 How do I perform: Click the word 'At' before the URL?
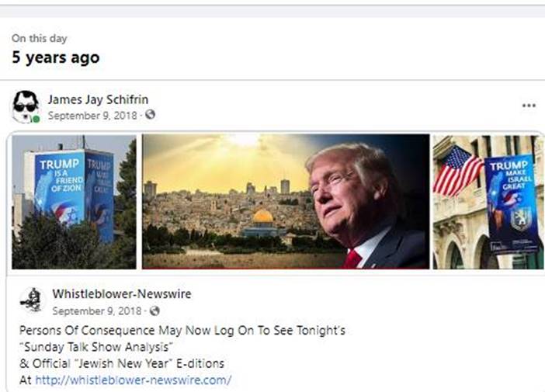[26, 380]
